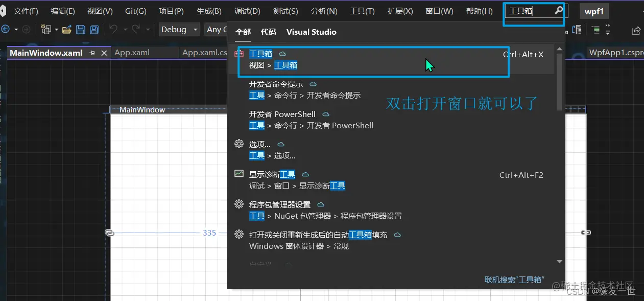
Task: Click the Save All icon in the toolbar
Action: (94, 29)
